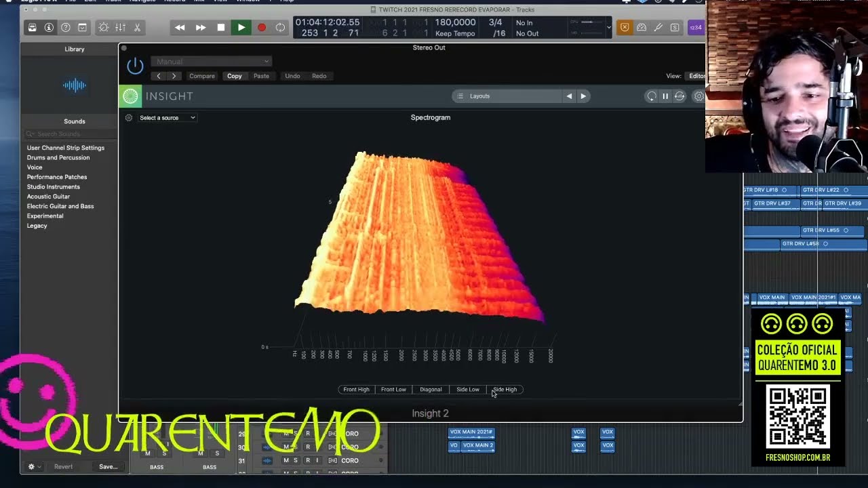This screenshot has width=868, height=488.
Task: Go to previous plugin preset arrow
Action: (159, 76)
